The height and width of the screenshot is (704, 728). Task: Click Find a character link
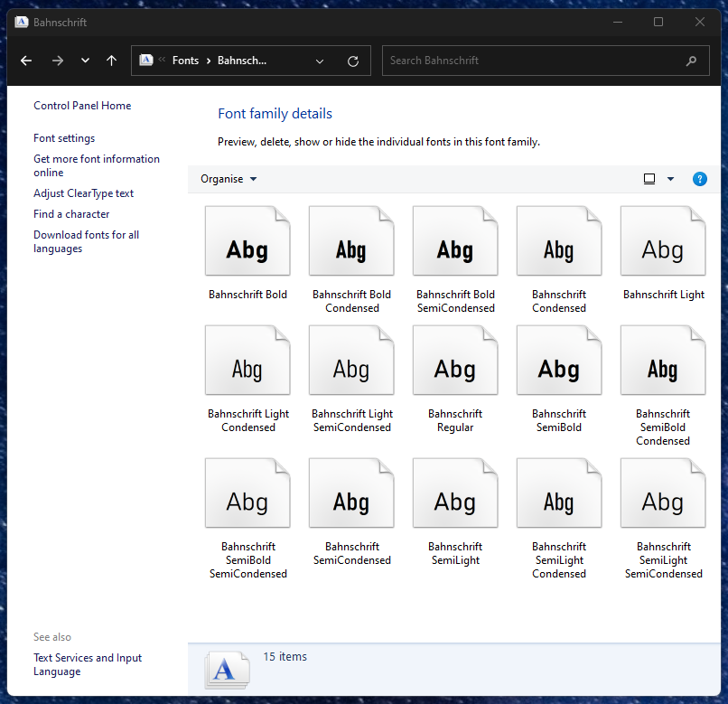click(x=71, y=214)
